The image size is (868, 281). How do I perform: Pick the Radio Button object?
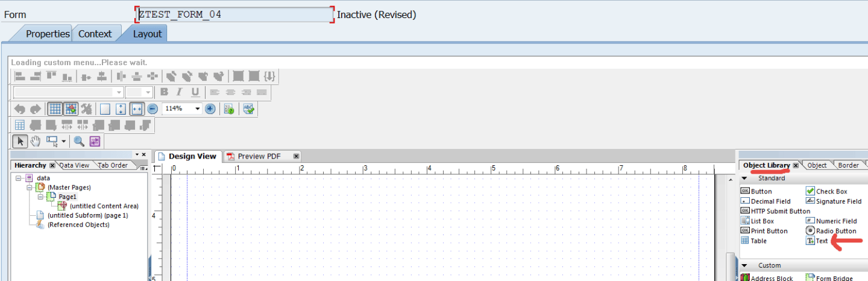[831, 231]
